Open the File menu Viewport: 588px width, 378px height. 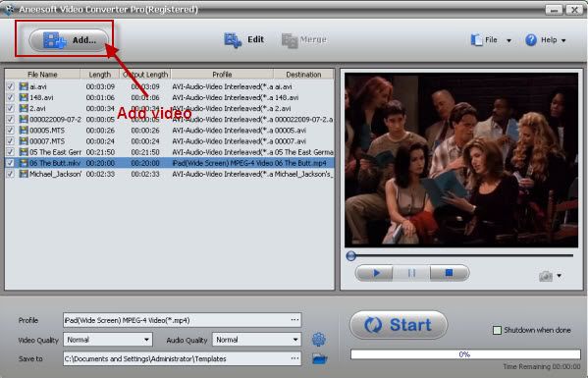click(491, 40)
